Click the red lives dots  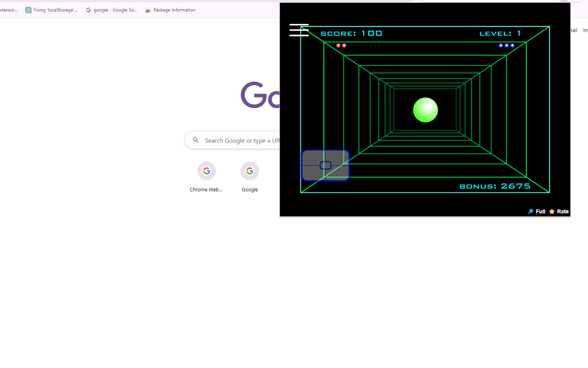(341, 46)
